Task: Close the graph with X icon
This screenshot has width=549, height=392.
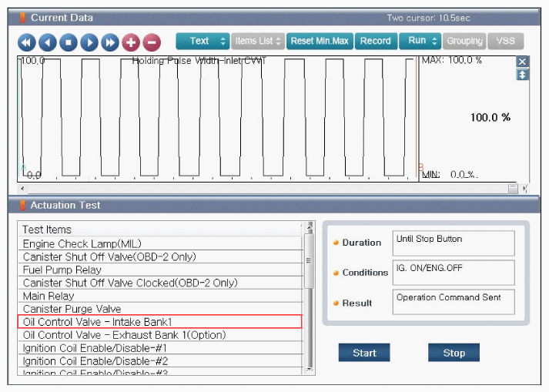Action: tap(522, 62)
